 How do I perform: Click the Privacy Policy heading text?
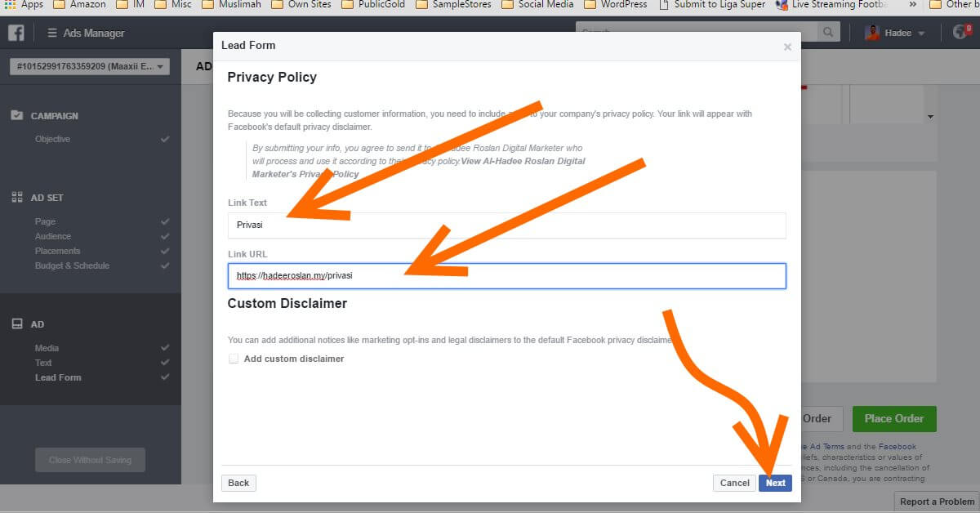pos(272,78)
